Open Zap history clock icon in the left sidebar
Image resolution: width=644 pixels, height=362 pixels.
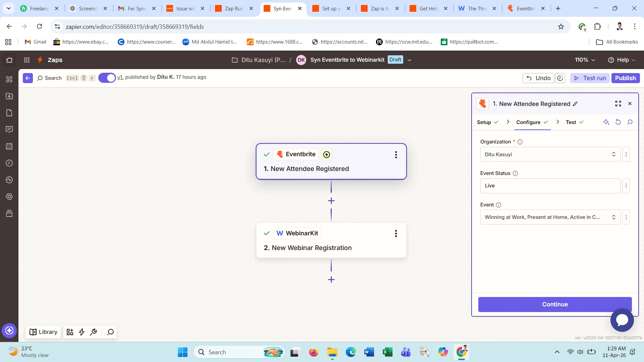(x=9, y=163)
